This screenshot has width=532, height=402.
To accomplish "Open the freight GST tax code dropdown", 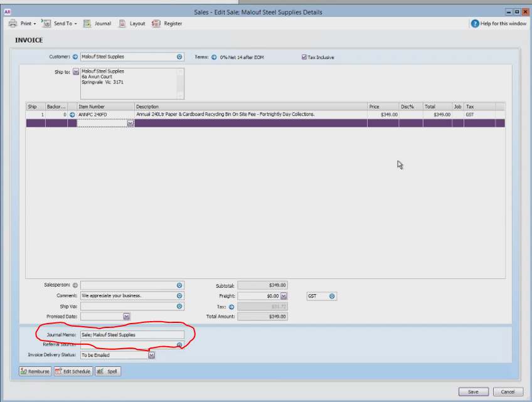I will [x=332, y=296].
